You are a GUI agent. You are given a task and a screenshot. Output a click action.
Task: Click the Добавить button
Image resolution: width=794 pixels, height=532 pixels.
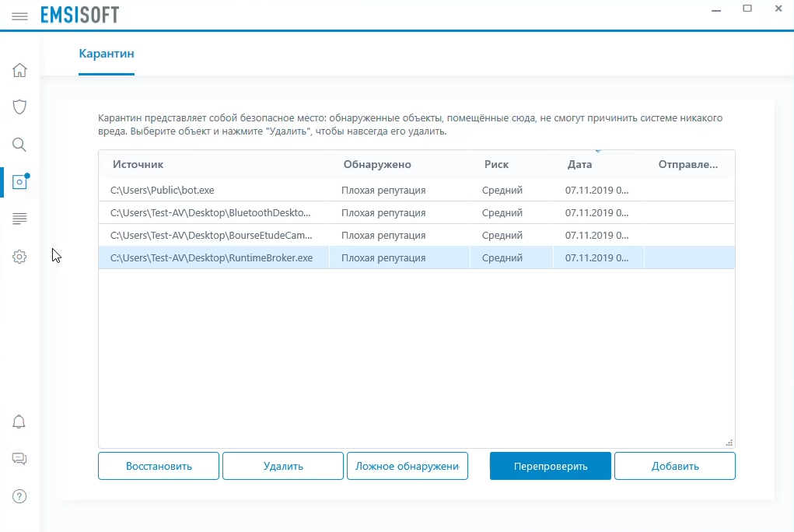pyautogui.click(x=674, y=466)
